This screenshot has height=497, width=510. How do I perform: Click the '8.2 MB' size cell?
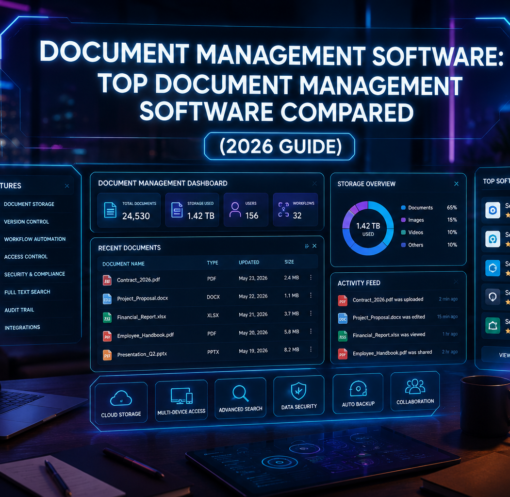(291, 350)
